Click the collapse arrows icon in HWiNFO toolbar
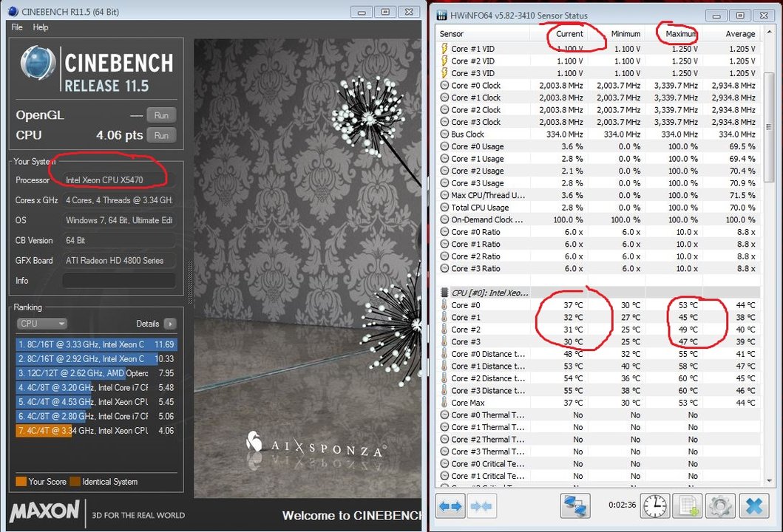 pos(481,506)
